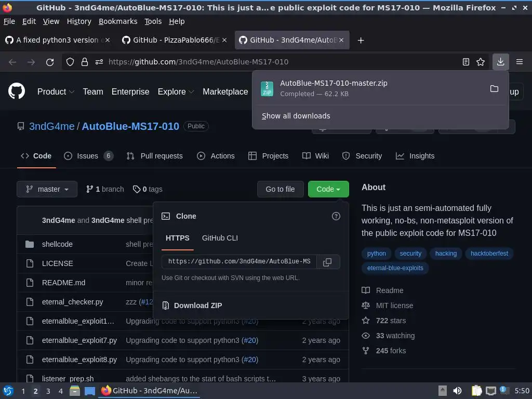532x399 pixels.
Task: Close the 'A fixed python3 version' tab
Action: [107, 40]
